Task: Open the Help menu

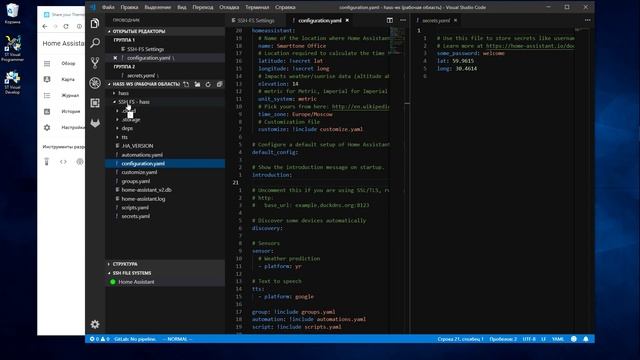Action: click(285, 7)
